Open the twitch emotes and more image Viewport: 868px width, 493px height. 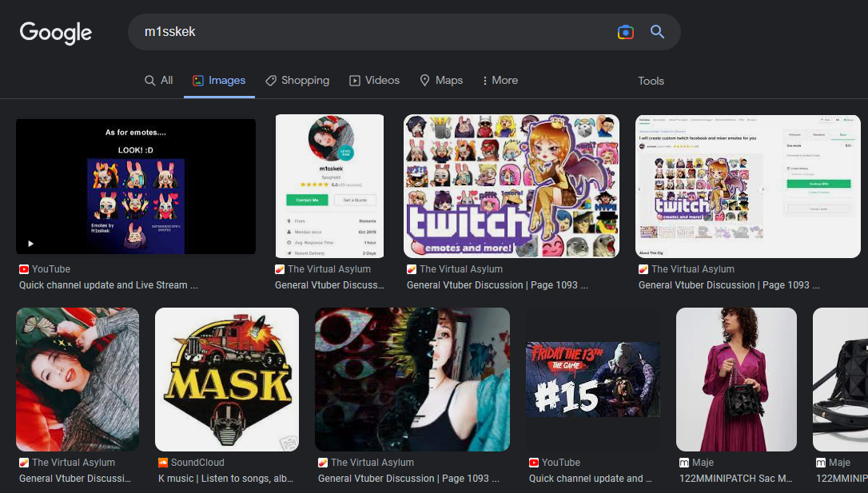coord(512,186)
